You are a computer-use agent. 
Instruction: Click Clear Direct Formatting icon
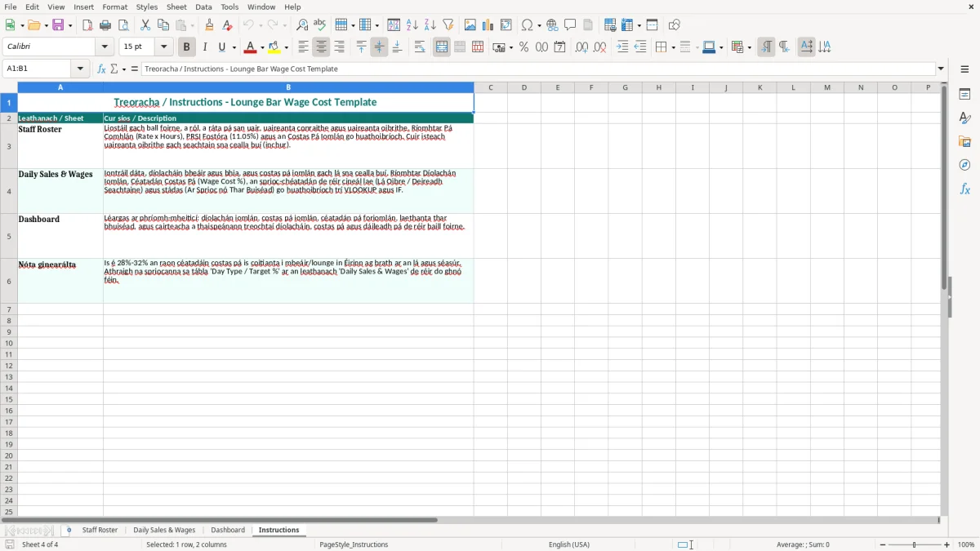pyautogui.click(x=227, y=25)
